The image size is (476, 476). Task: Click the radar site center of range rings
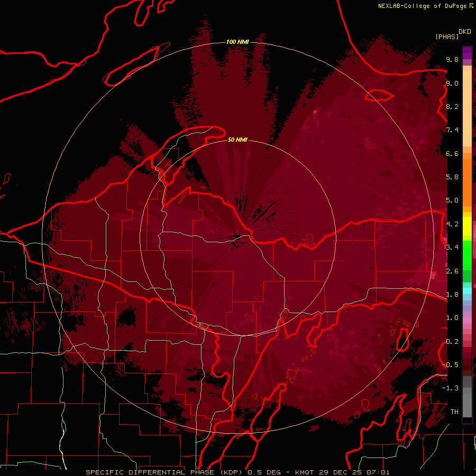coord(238,237)
